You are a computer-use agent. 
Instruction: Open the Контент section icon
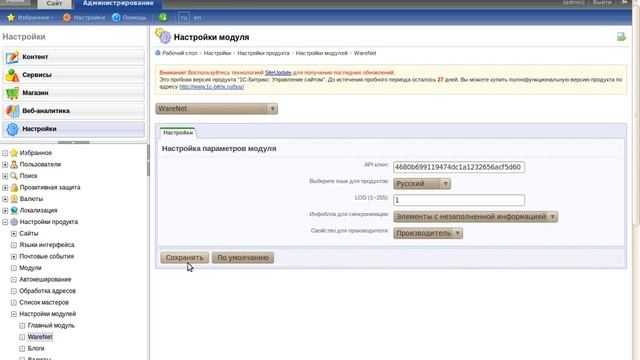tap(12, 57)
